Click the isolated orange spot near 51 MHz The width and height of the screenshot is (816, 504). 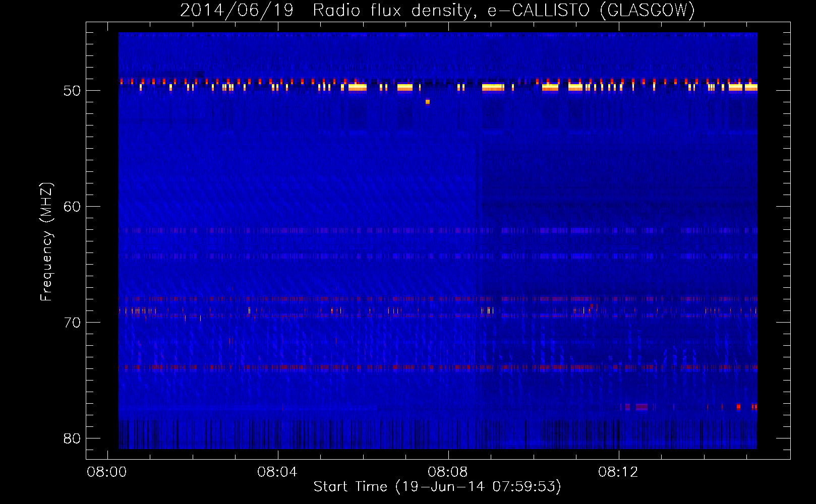428,102
